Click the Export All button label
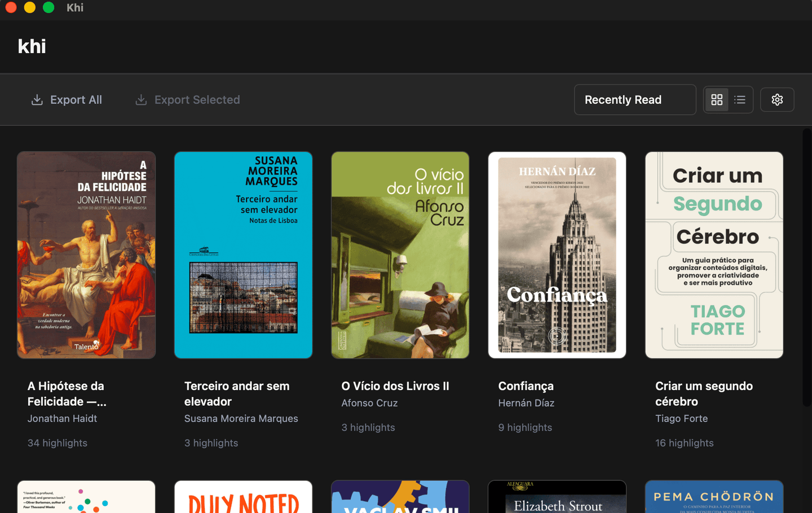 click(x=76, y=100)
